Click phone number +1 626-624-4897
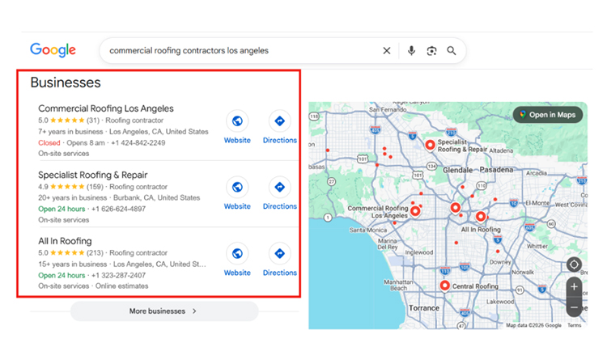This screenshot has width=607, height=364. pyautogui.click(x=118, y=210)
